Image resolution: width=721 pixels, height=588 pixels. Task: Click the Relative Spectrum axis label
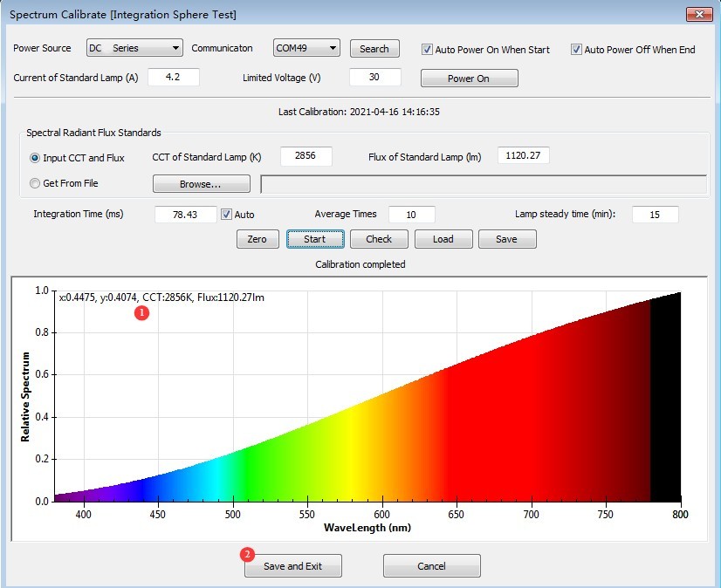(x=25, y=397)
